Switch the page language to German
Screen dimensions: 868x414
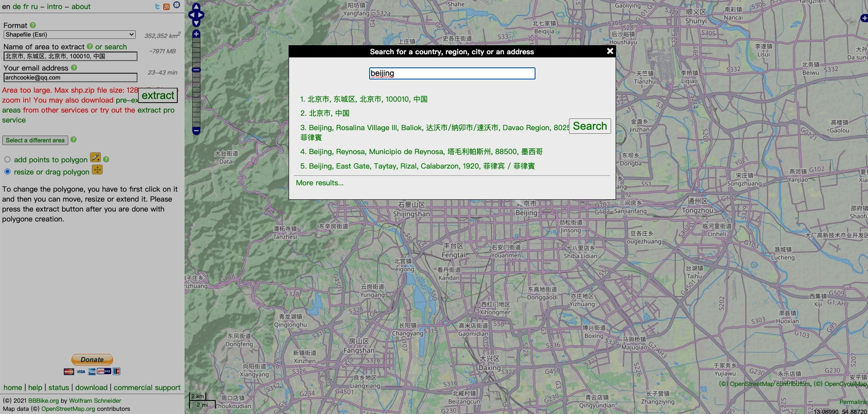pyautogui.click(x=17, y=6)
